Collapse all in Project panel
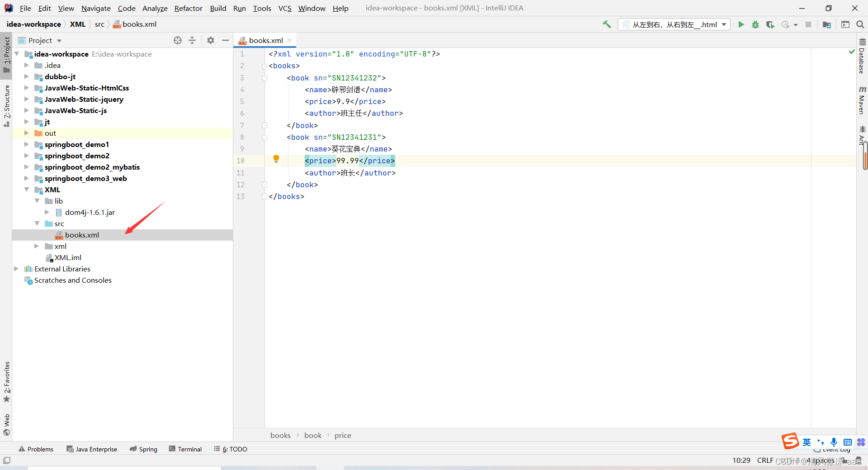 (x=192, y=40)
